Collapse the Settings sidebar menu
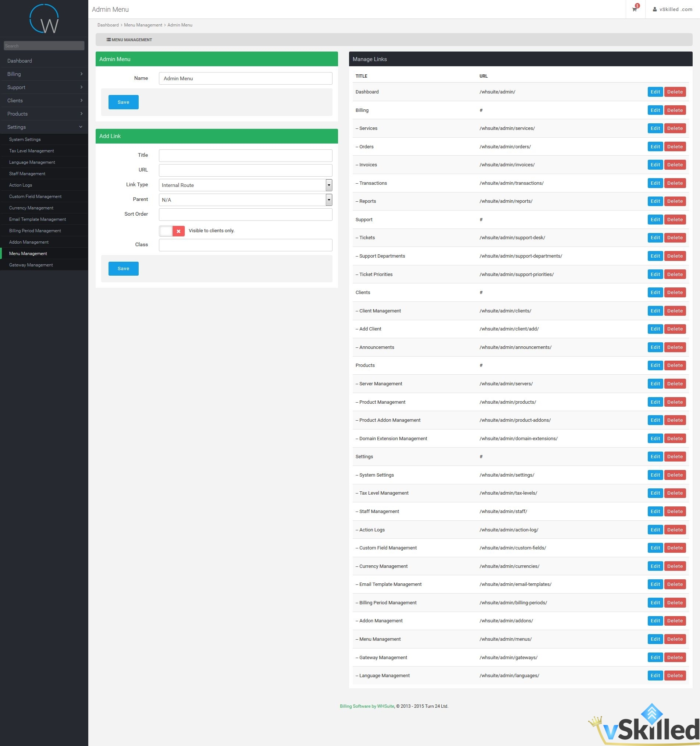This screenshot has height=746, width=700. 44,127
